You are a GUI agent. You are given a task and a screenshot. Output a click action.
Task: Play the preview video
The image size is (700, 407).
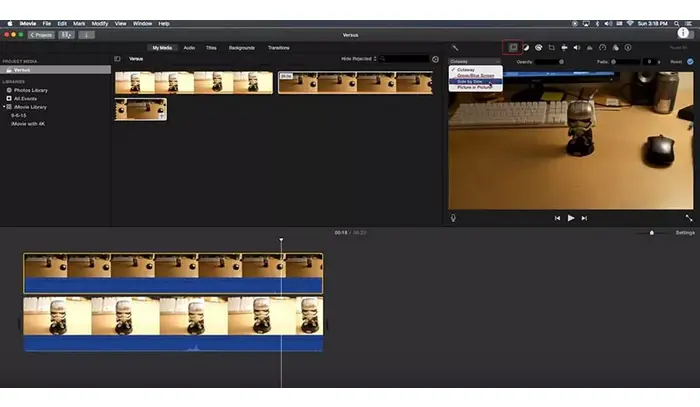click(571, 218)
